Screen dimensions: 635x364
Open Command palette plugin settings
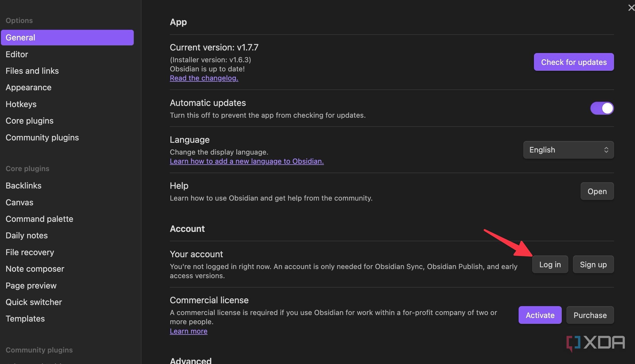click(39, 219)
